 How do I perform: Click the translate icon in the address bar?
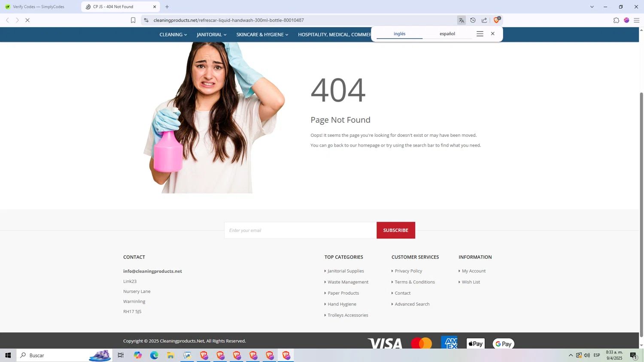pos(462,20)
